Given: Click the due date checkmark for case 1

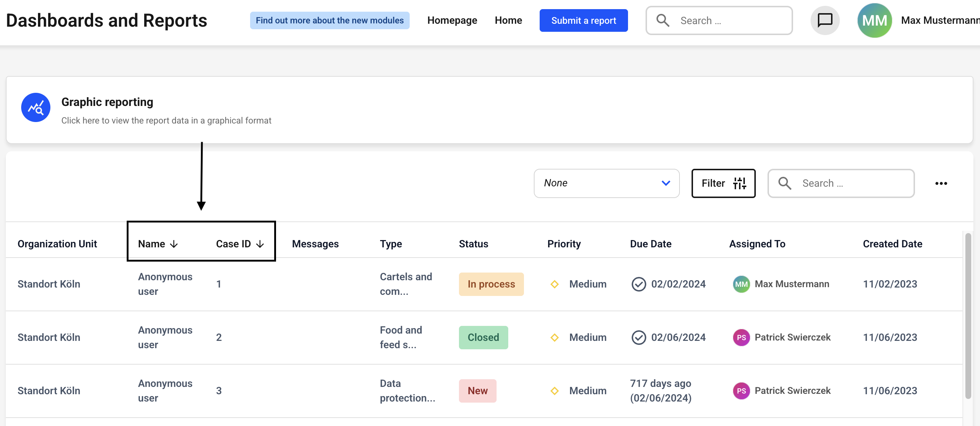Looking at the screenshot, I should (639, 284).
